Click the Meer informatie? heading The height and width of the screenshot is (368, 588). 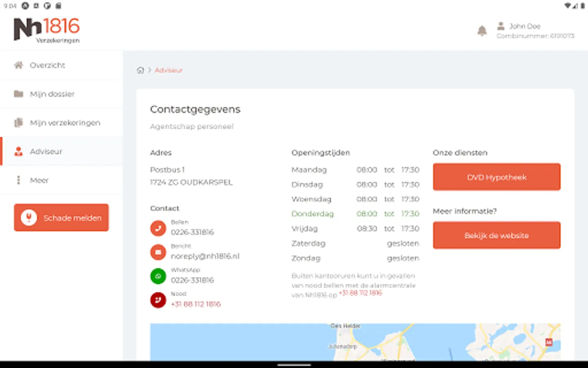(x=465, y=211)
